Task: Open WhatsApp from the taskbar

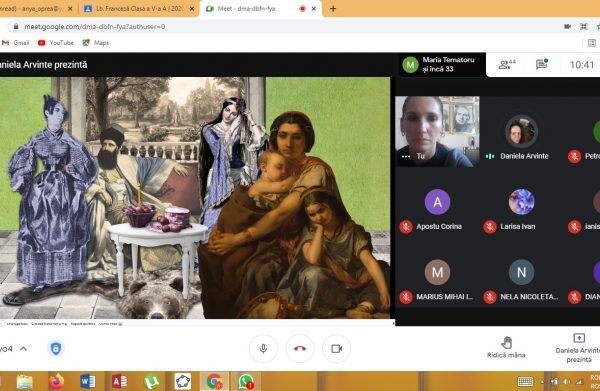Action: 246,381
